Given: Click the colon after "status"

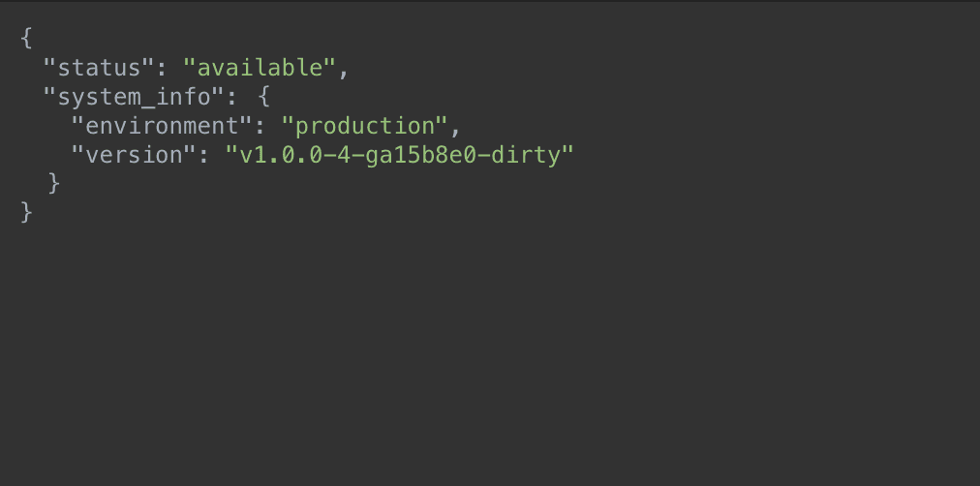Looking at the screenshot, I should click(x=162, y=69).
